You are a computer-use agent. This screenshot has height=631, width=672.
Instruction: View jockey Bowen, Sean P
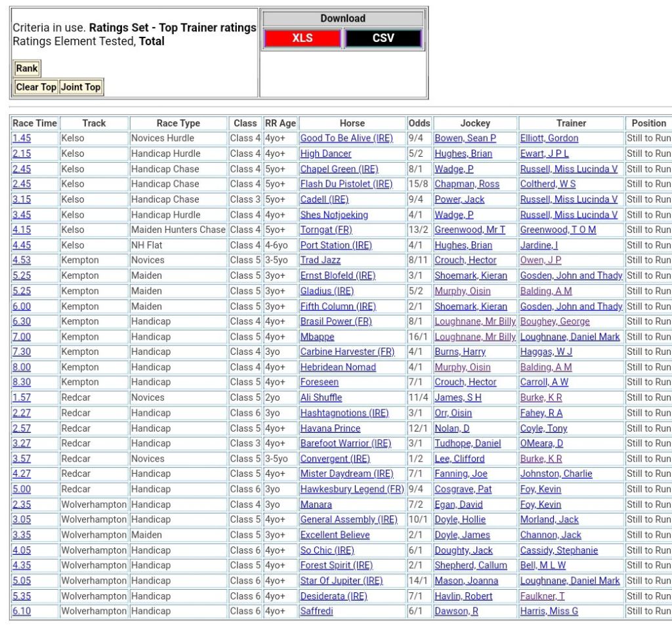click(465, 138)
